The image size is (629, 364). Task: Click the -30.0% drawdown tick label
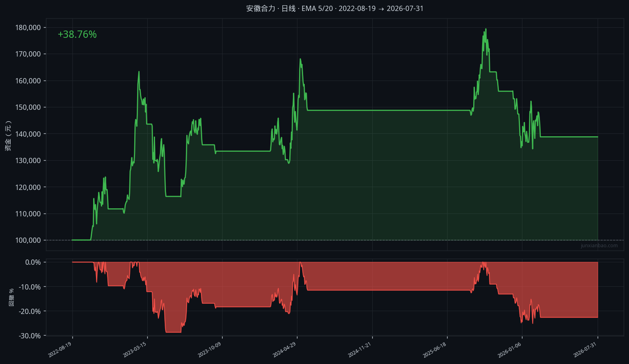coord(30,336)
